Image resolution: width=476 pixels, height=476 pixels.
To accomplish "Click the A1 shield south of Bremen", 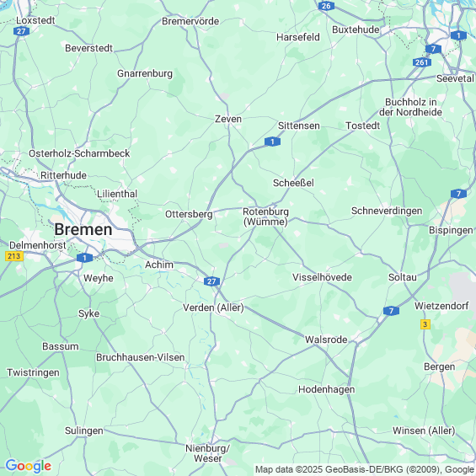I will [x=84, y=258].
